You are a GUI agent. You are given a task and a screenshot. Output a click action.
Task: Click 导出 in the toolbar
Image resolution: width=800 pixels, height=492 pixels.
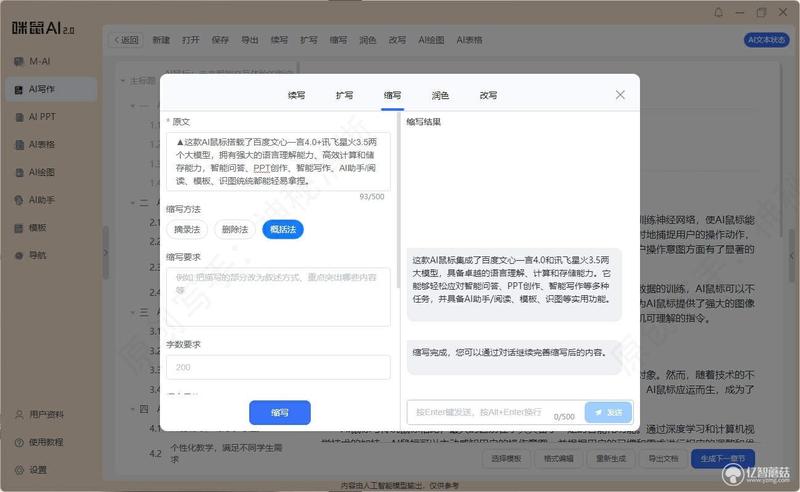point(249,40)
